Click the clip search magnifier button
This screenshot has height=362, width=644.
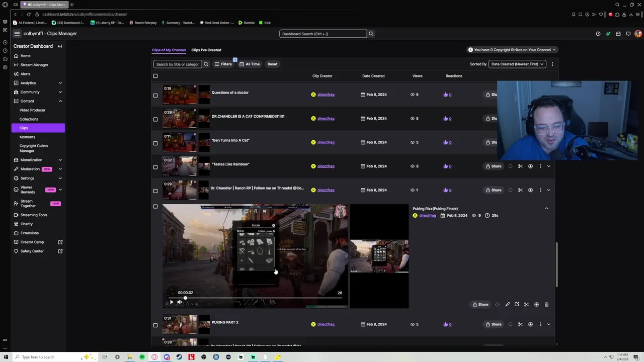[206, 64]
